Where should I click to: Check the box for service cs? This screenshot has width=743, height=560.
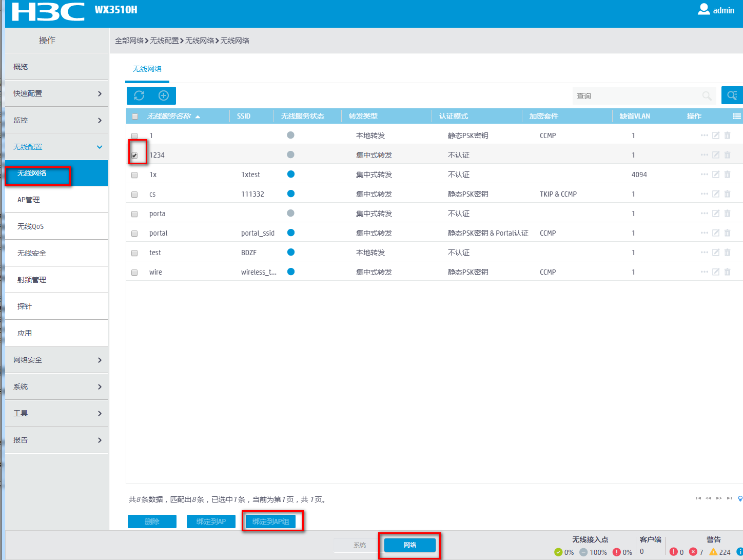[x=134, y=195]
